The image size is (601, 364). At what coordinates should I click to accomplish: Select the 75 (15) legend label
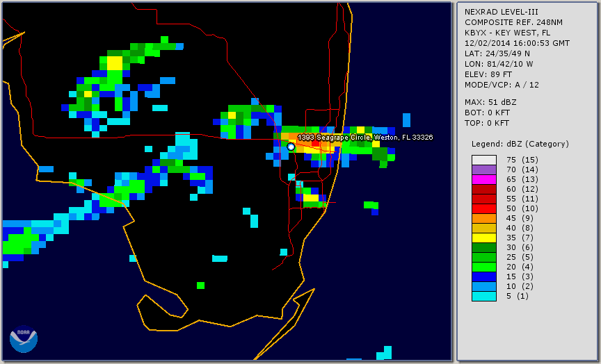[x=522, y=160]
